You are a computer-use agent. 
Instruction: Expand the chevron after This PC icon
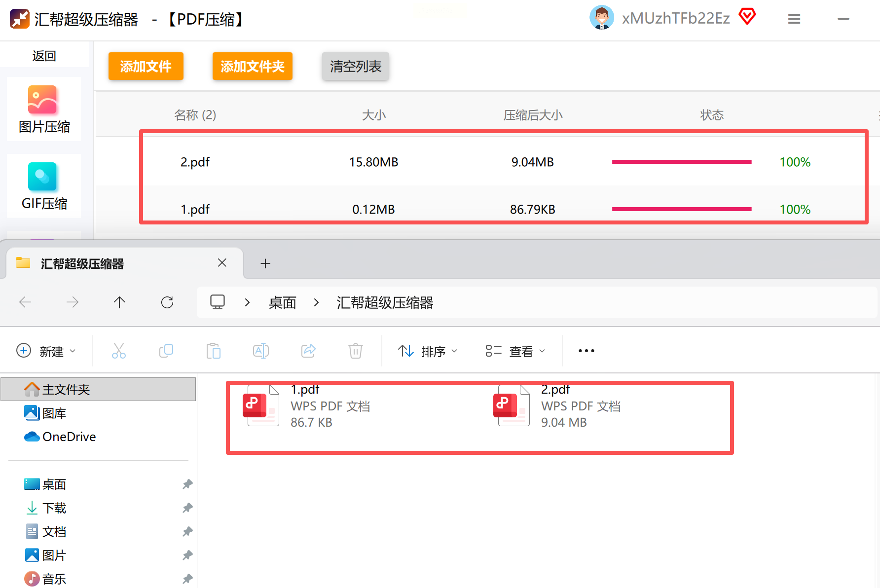[x=247, y=302]
